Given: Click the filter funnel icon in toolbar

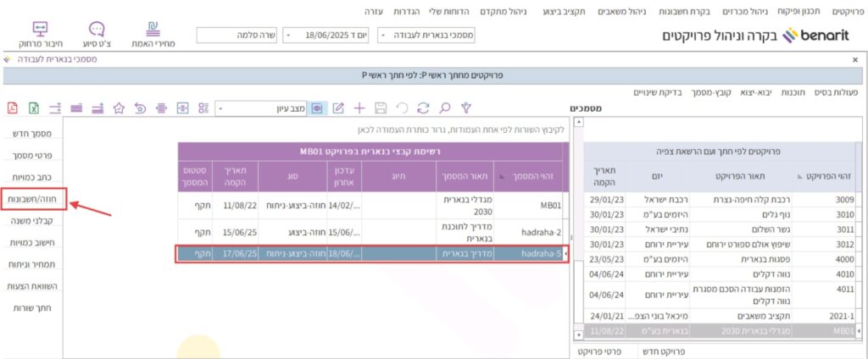Looking at the screenshot, I should [x=465, y=108].
